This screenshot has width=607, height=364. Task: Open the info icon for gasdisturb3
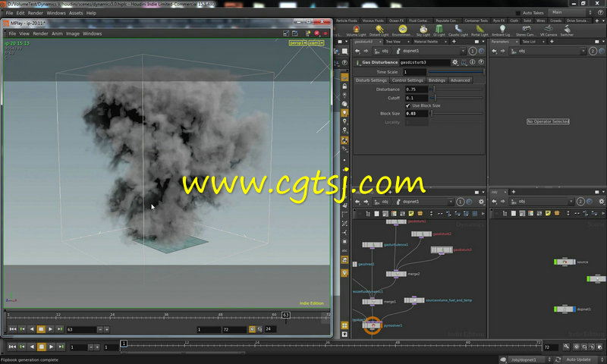click(472, 62)
